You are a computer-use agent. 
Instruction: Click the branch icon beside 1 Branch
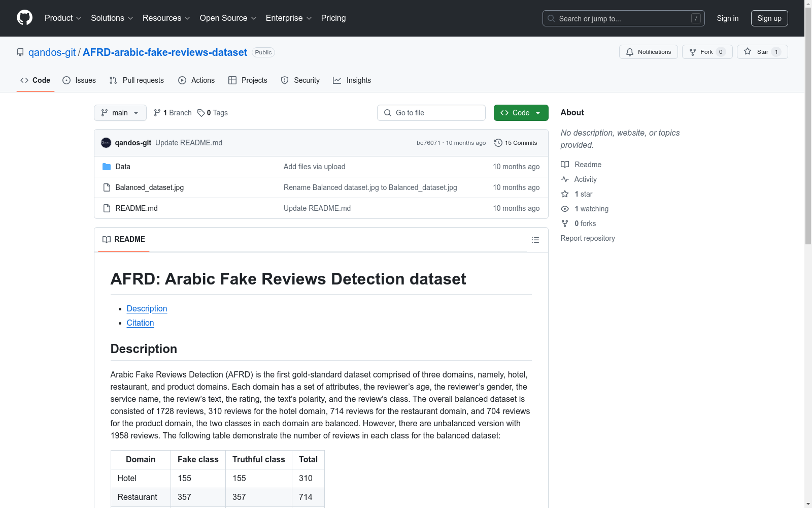(157, 113)
